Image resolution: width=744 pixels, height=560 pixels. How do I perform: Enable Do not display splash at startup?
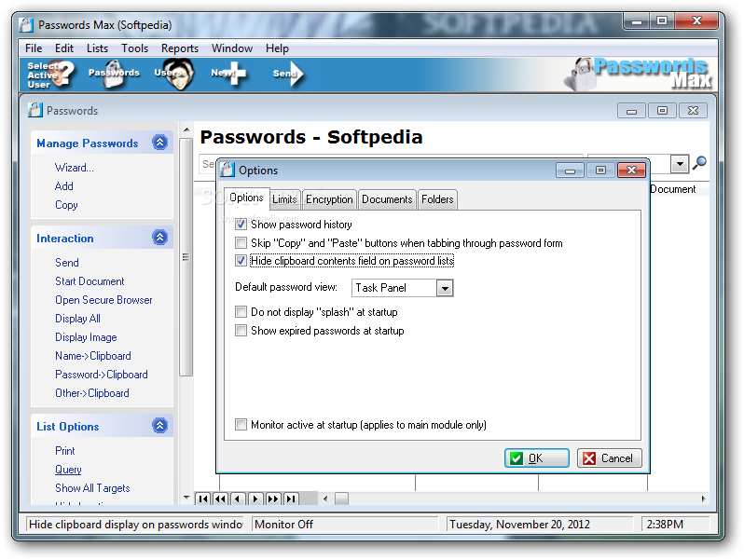tap(241, 311)
